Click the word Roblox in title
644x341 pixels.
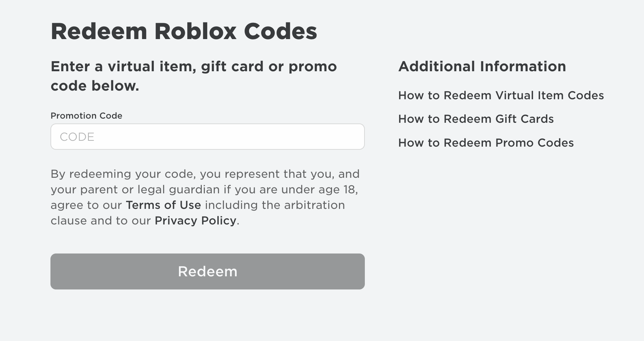195,31
